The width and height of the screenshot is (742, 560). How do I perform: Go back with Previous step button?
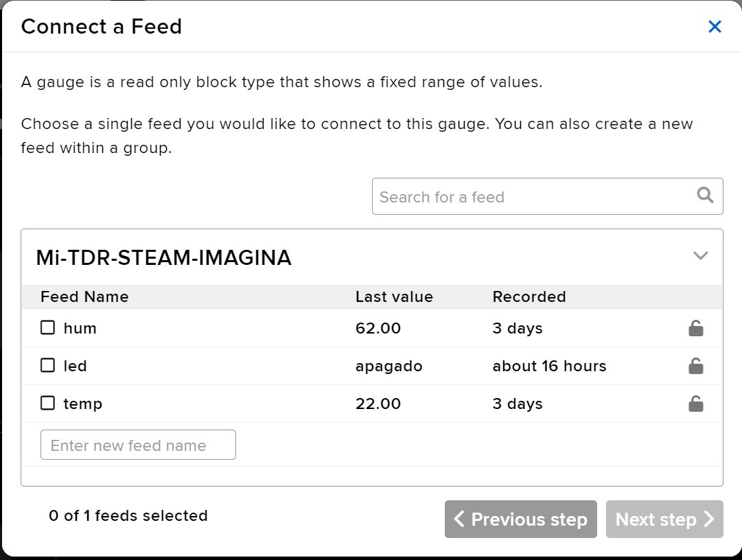pos(520,520)
